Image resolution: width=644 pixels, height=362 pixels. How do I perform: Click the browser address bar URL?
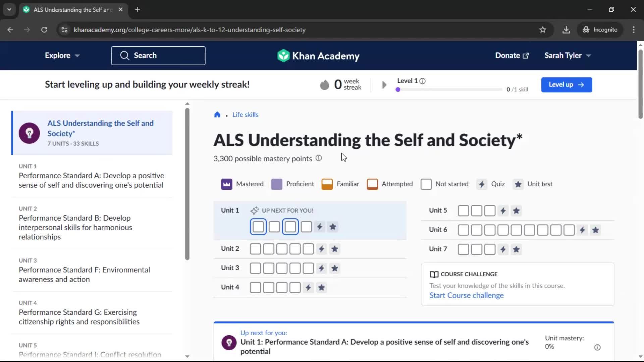190,30
